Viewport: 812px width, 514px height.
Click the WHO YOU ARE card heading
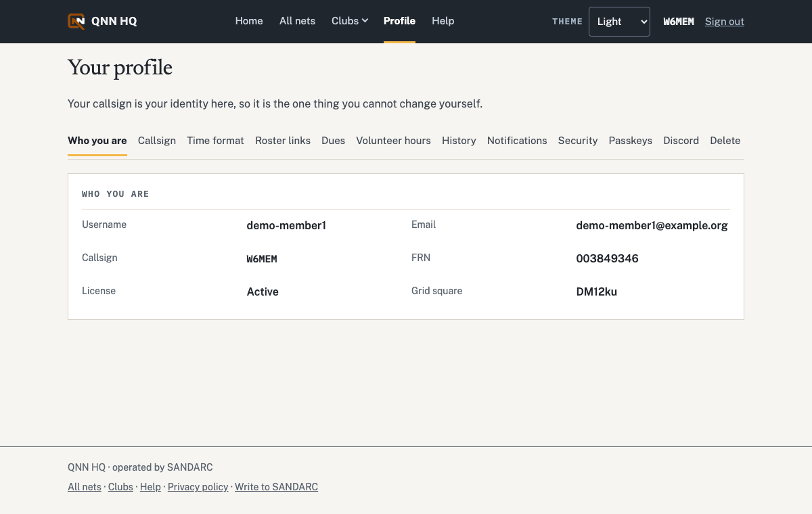pos(115,194)
